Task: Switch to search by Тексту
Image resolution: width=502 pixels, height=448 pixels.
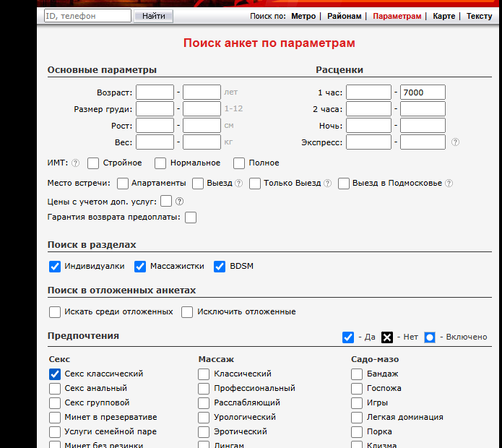Action: click(479, 16)
